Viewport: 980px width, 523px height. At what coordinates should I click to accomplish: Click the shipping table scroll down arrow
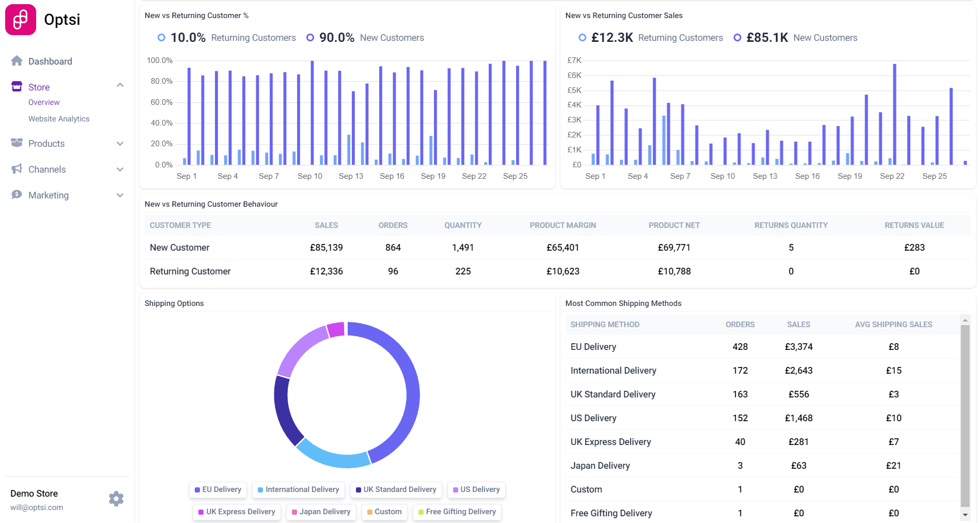965,515
